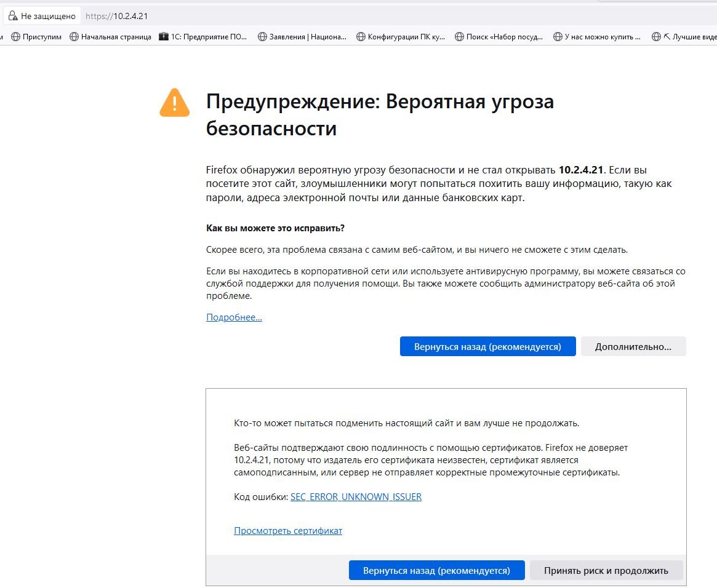Image resolution: width=717 pixels, height=588 pixels.
Task: Click the orange warning triangle icon
Action: coord(174,103)
